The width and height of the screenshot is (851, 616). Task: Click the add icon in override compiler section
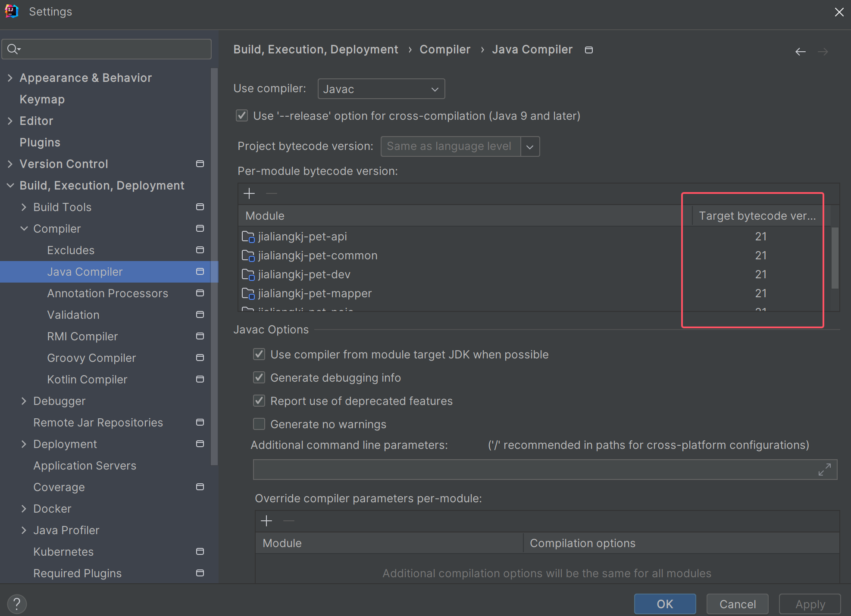tap(266, 521)
